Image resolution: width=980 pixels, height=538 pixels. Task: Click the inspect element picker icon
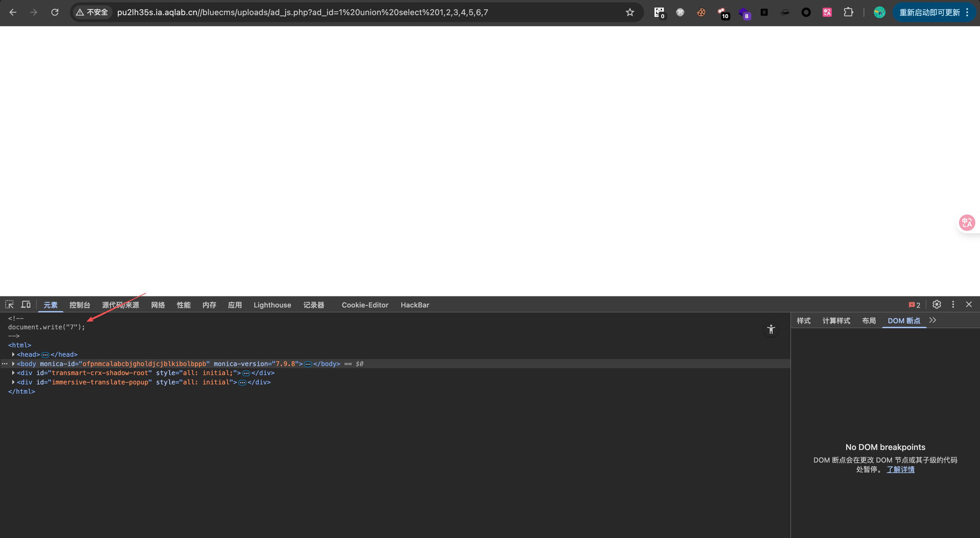click(9, 305)
